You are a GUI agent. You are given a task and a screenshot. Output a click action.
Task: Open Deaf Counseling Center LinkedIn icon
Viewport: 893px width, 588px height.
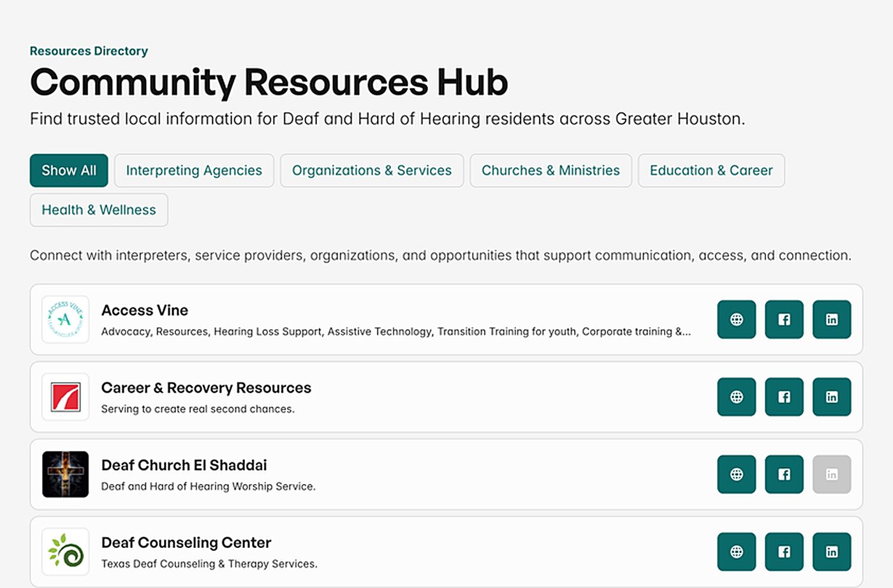click(x=832, y=552)
